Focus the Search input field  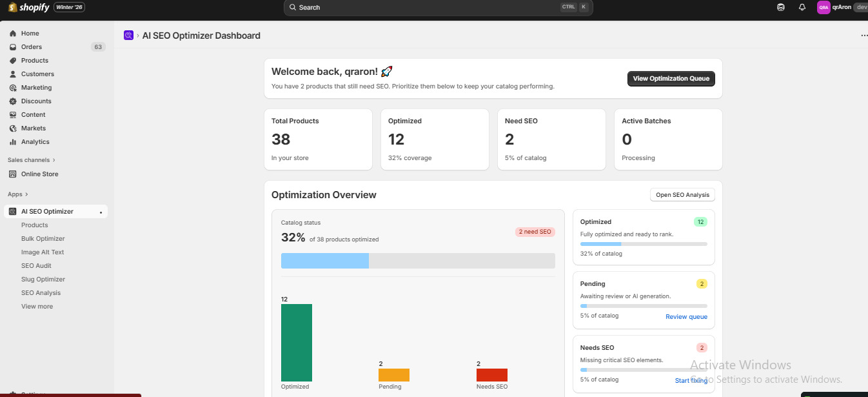438,8
